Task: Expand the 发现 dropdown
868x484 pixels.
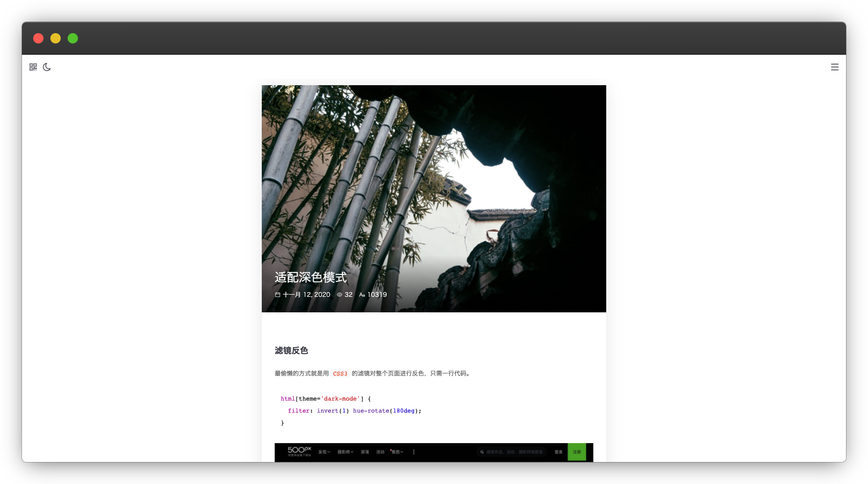Action: 324,452
